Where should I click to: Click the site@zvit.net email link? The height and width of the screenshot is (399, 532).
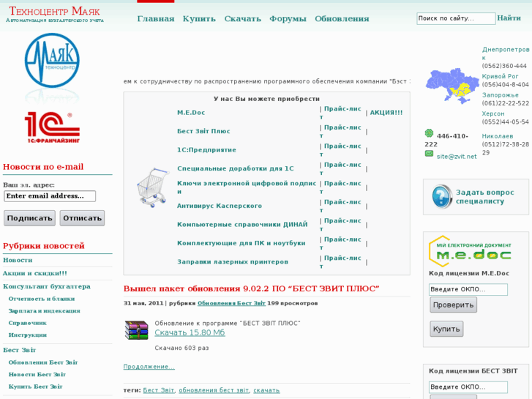point(457,157)
